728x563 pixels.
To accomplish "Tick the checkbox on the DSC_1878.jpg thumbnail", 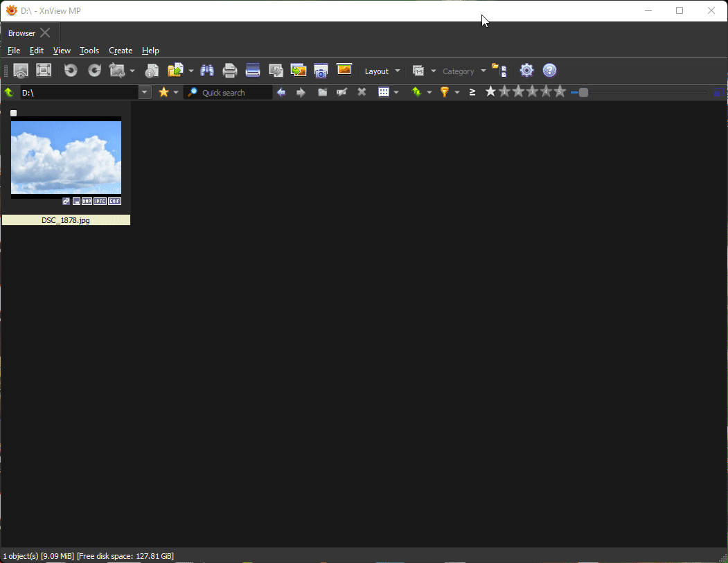I will [x=13, y=113].
